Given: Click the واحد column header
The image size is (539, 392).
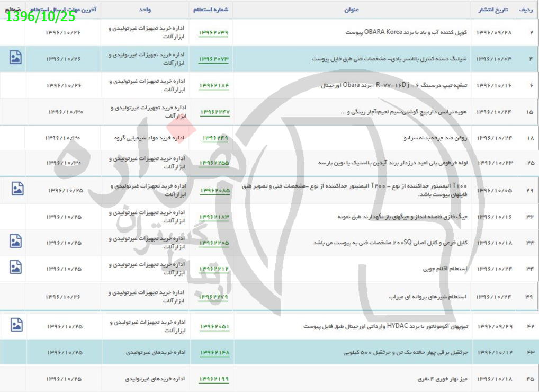Looking at the screenshot, I should tap(145, 10).
